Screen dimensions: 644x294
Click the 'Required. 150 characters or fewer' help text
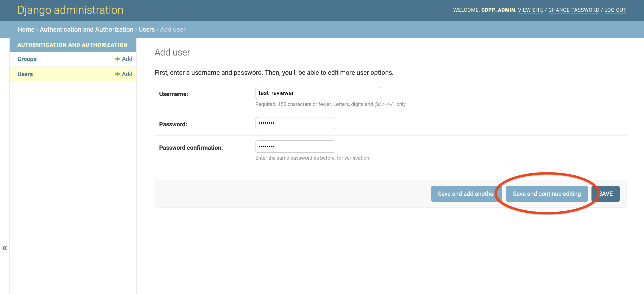[331, 104]
